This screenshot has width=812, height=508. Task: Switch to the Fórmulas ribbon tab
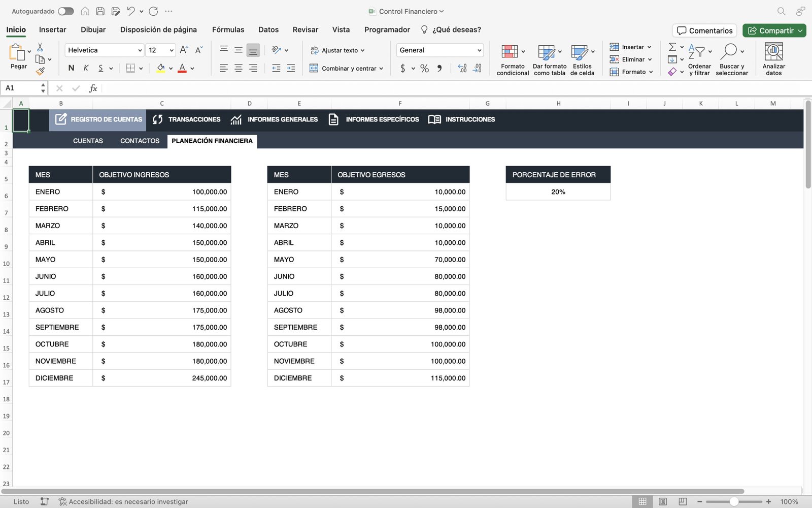(228, 29)
